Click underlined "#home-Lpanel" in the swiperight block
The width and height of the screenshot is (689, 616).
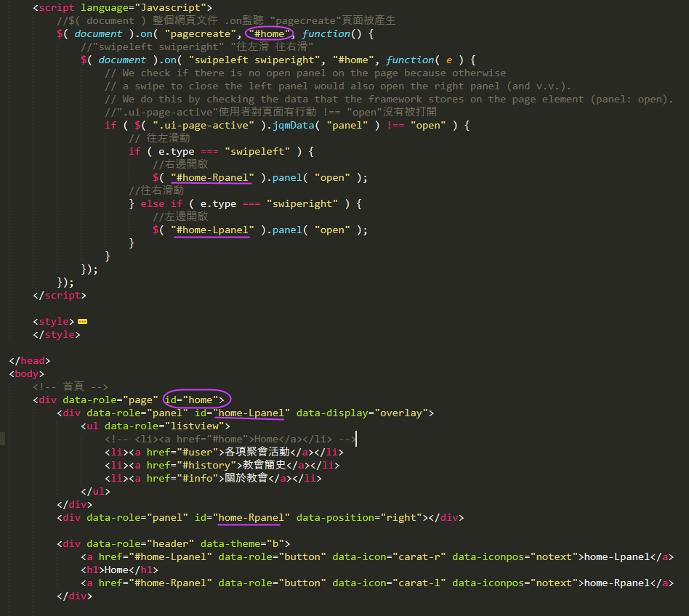212,230
